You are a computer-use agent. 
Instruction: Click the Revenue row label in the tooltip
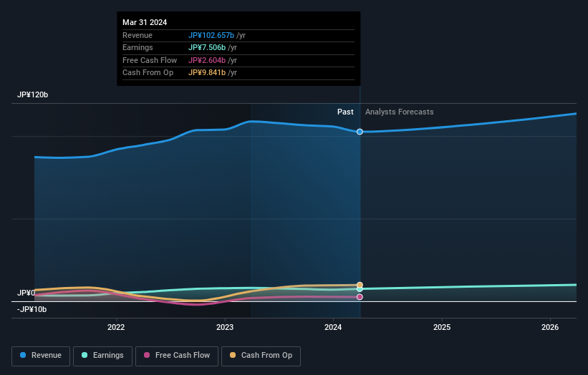[x=138, y=35]
